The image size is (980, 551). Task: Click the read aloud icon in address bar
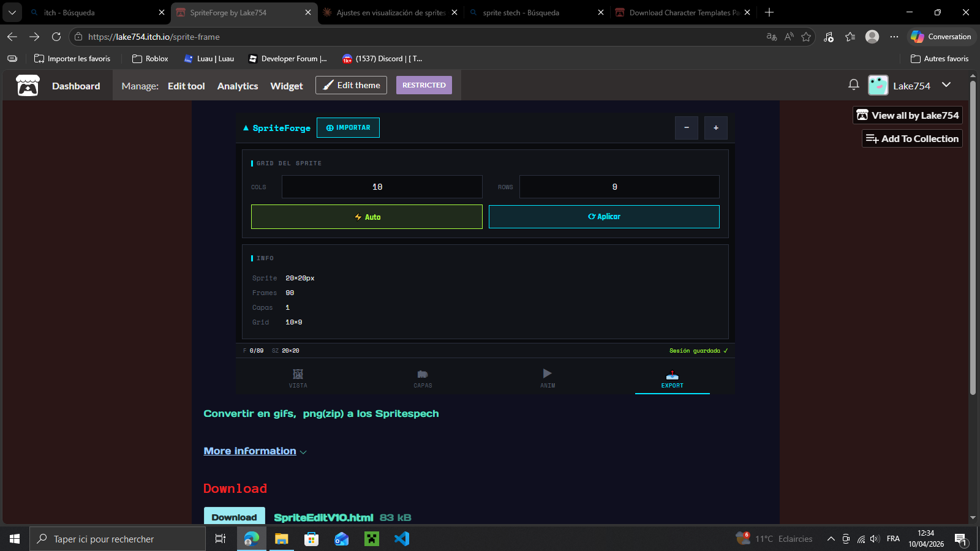coord(789,37)
